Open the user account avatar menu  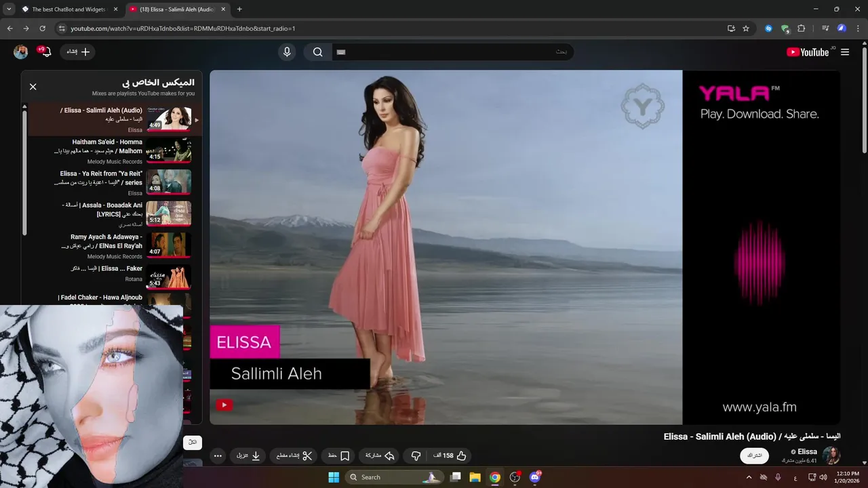pos(21,52)
